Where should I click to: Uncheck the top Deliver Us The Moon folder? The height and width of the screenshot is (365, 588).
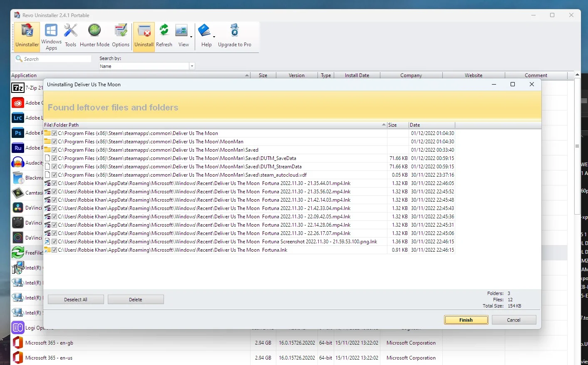click(54, 133)
